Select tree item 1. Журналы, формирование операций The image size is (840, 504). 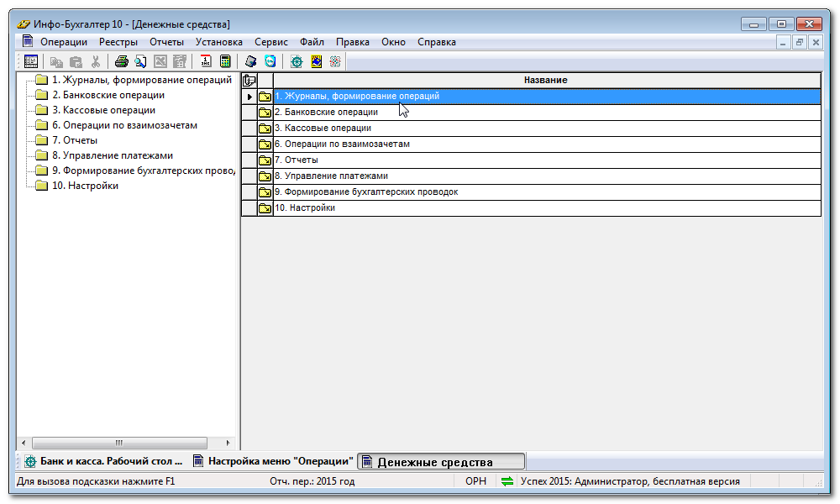coord(142,80)
